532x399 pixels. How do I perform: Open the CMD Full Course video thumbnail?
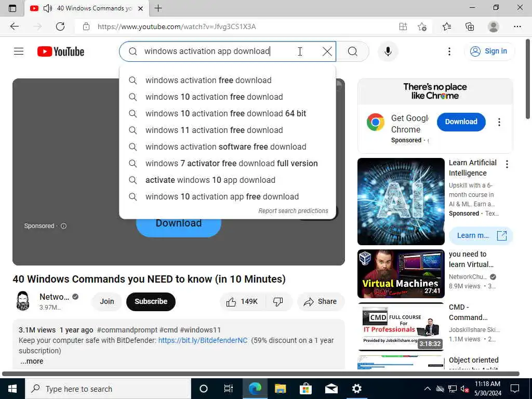[x=401, y=327]
